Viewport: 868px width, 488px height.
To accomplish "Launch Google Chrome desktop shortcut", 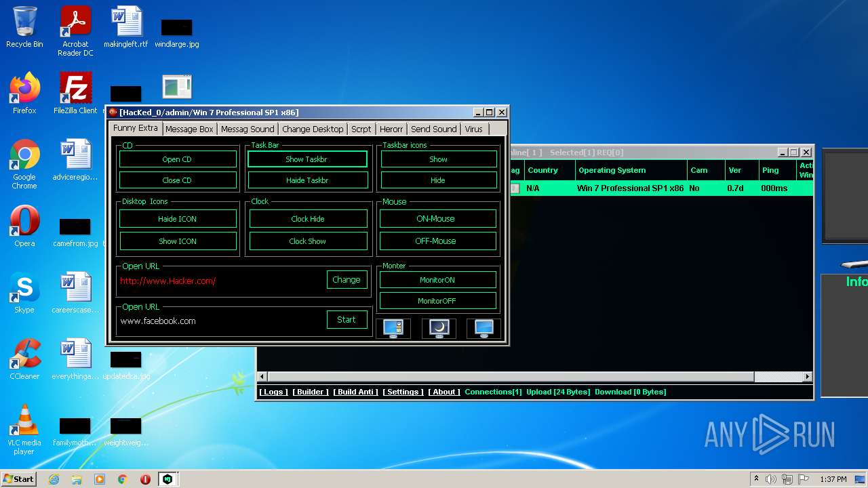I will click(24, 164).
